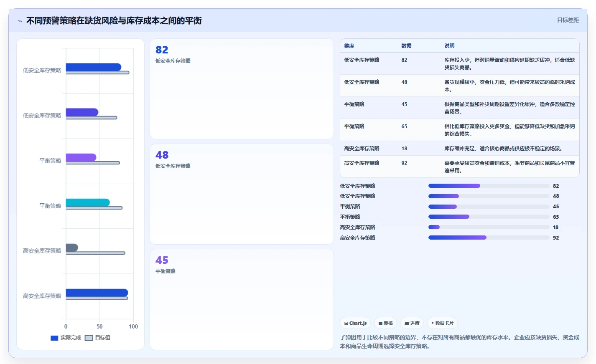Toggle the 目标值 legend entry
This screenshot has width=596, height=364.
point(97,338)
